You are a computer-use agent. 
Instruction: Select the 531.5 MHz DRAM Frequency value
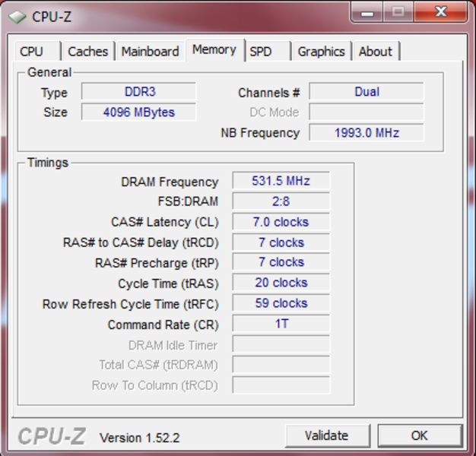[x=281, y=181]
